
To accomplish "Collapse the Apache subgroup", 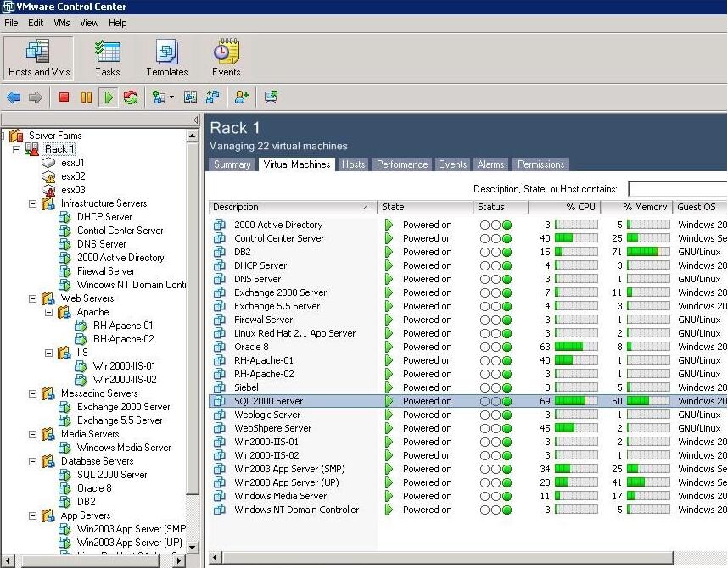I will [x=48, y=312].
